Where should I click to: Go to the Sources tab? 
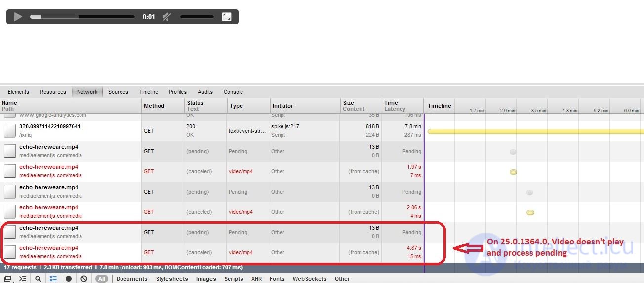[x=118, y=92]
